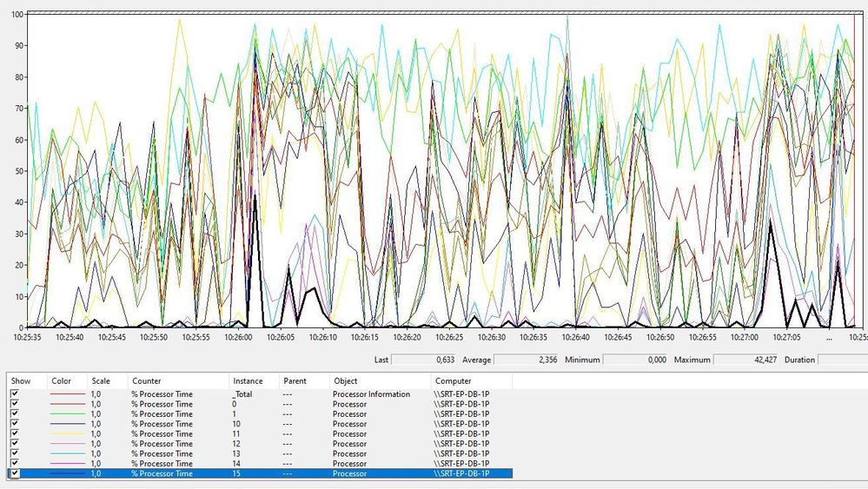
Task: Toggle Show checkbox for Processor instance 14
Action: (x=15, y=464)
